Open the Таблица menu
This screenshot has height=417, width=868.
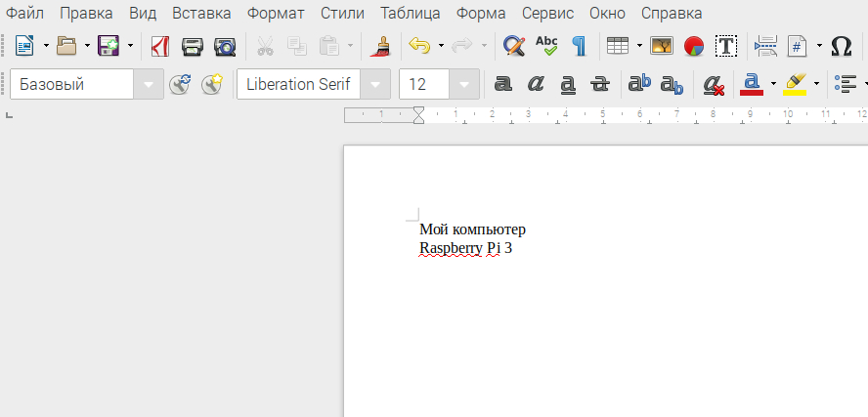tap(411, 14)
